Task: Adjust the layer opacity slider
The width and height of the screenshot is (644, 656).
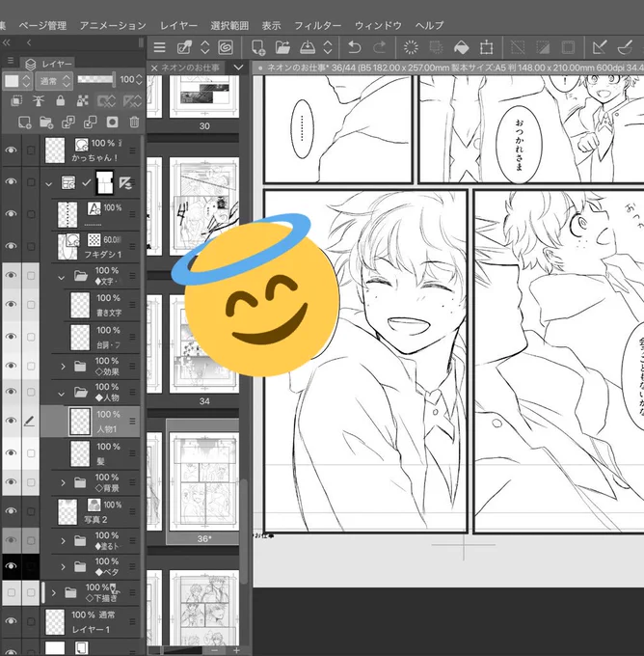Action: tap(96, 79)
